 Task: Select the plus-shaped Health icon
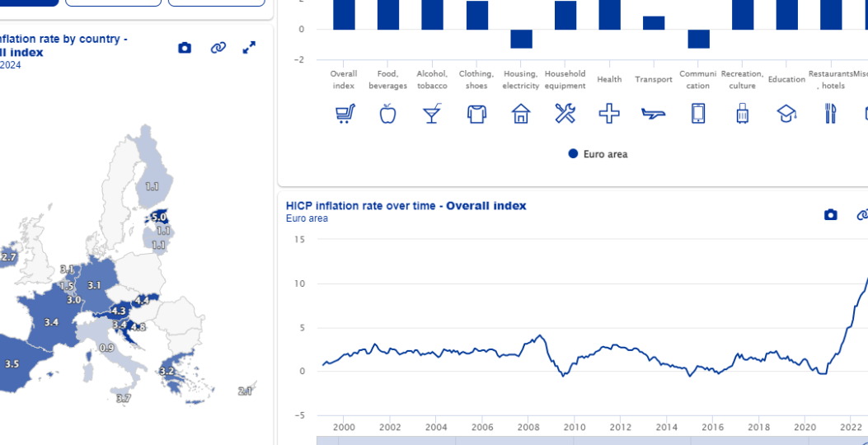coord(609,114)
